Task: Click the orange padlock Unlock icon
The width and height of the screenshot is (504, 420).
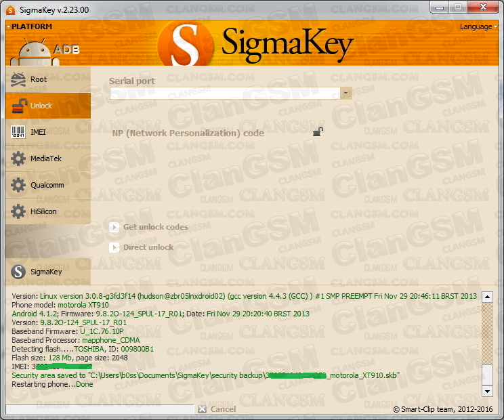Action: [19, 106]
